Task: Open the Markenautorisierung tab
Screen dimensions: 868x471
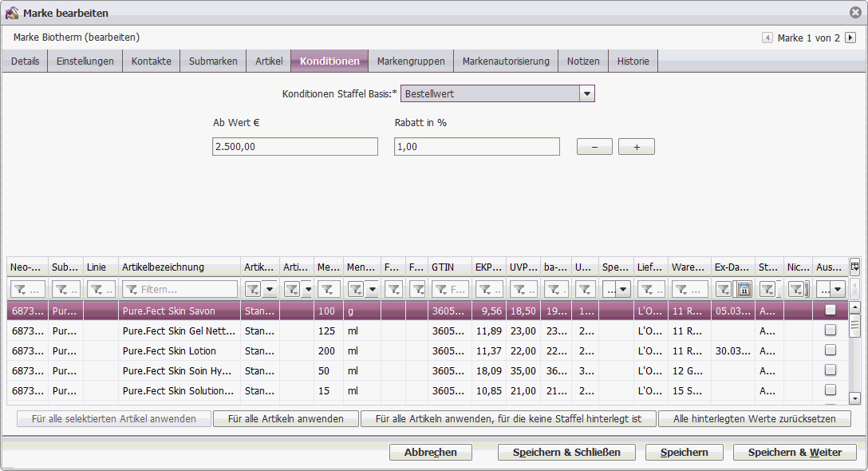Action: click(506, 61)
